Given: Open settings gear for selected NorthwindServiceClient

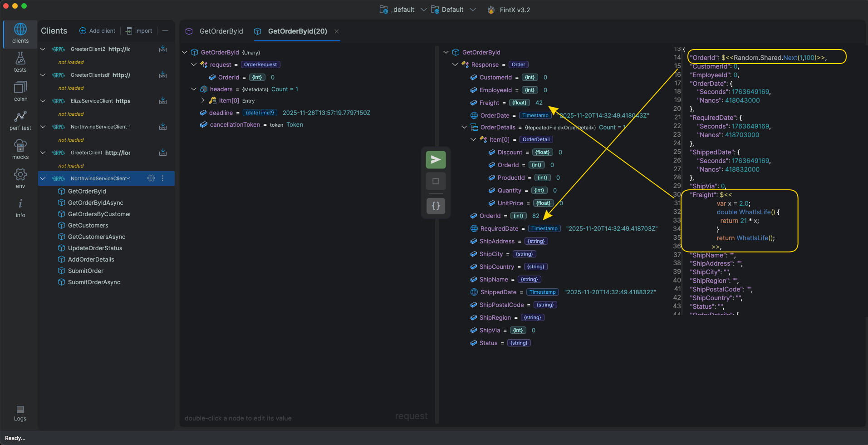Looking at the screenshot, I should point(151,178).
